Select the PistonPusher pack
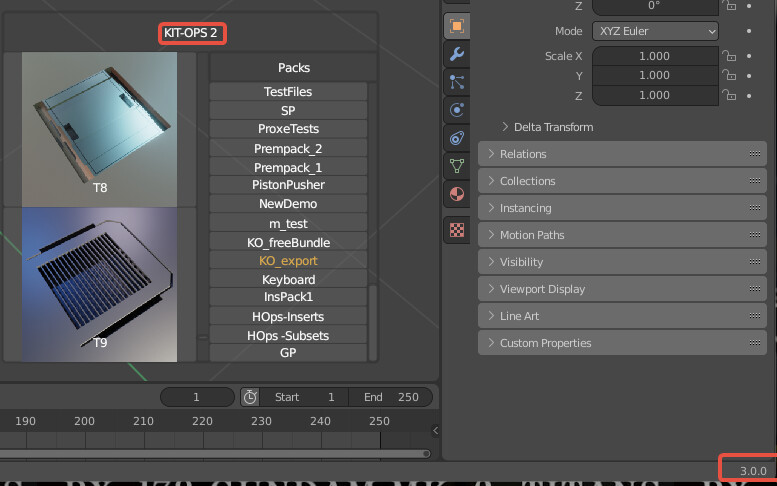 click(x=288, y=185)
